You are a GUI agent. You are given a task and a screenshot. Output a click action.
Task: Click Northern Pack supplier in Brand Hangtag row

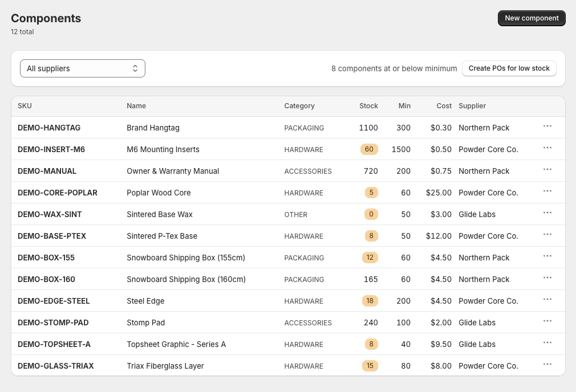pos(484,128)
